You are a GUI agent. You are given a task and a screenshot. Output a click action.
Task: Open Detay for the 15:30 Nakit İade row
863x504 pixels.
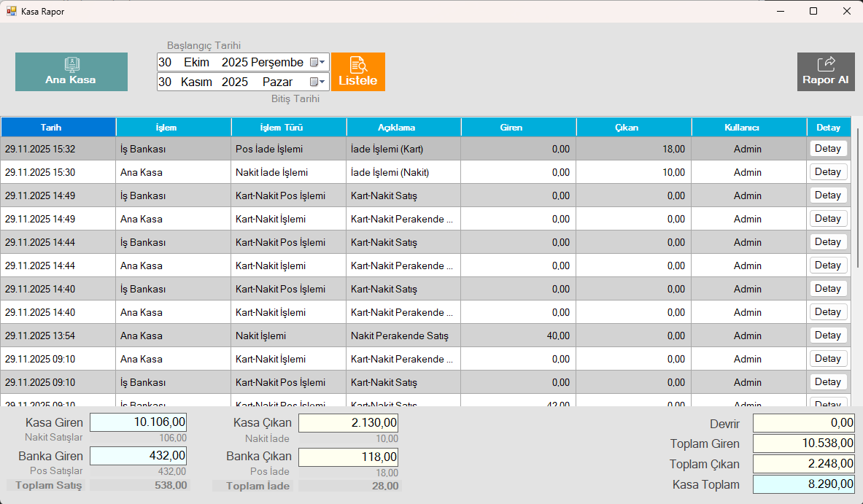point(828,172)
